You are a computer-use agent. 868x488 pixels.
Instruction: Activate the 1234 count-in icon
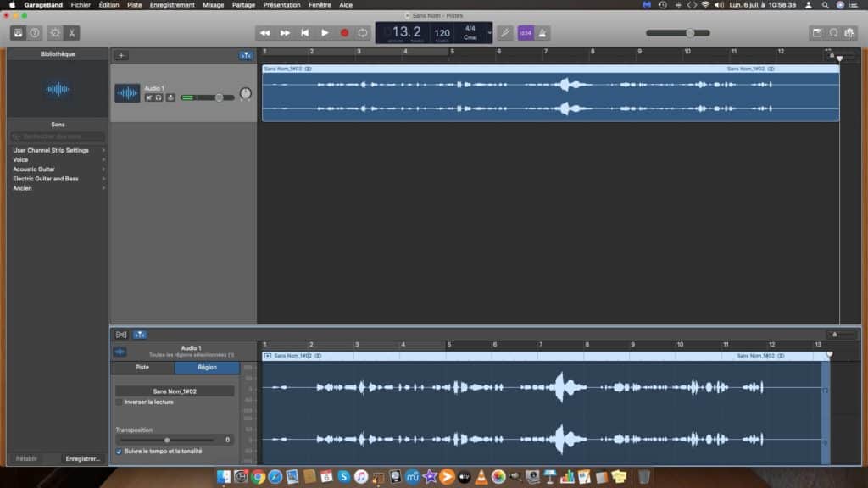[526, 32]
